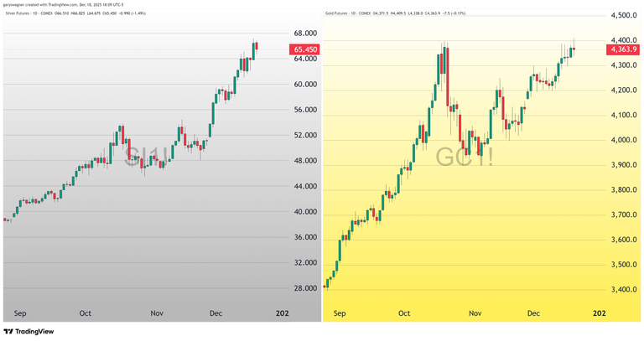Select Dec on the gold time axis
This screenshot has width=644, height=341.
click(533, 313)
